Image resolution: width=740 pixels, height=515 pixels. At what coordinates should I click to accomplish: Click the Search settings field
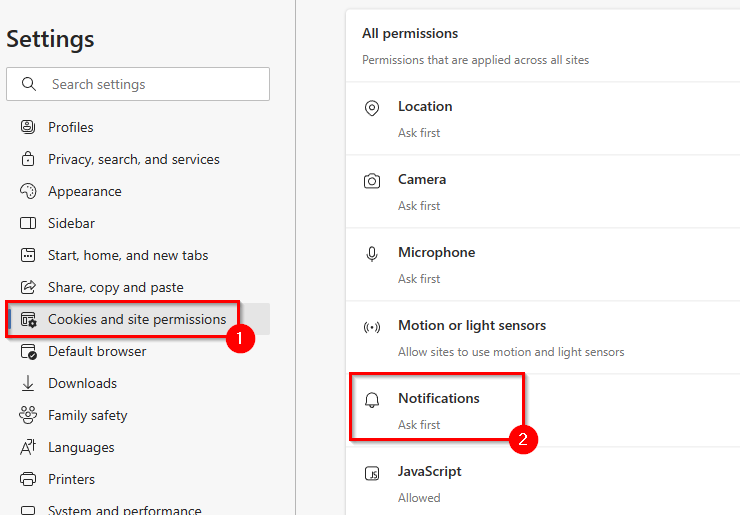pyautogui.click(x=150, y=84)
